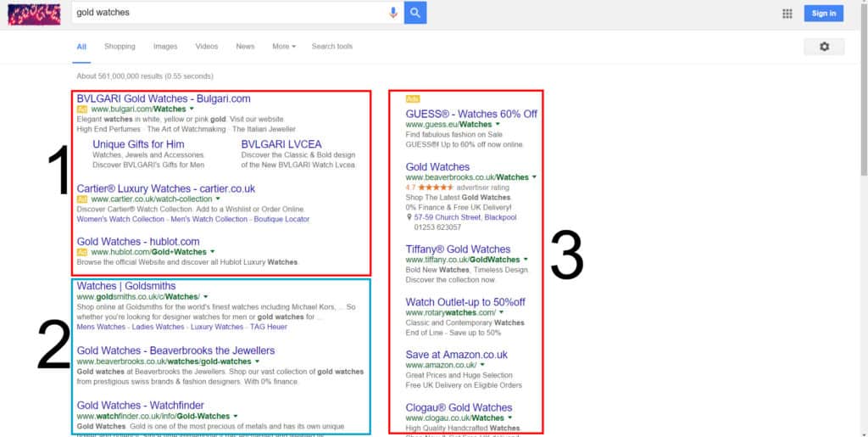Click the blue search magnifier button

(415, 12)
